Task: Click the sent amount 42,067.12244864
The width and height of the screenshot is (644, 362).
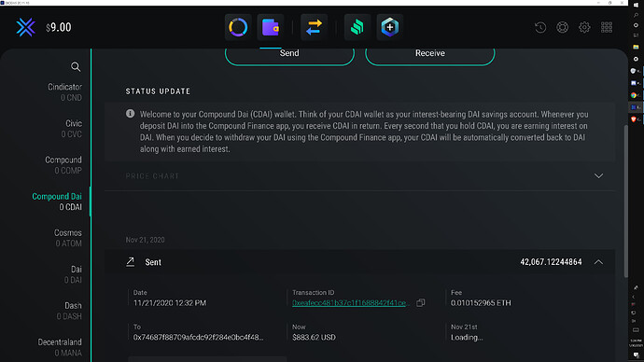Action: [x=551, y=262]
